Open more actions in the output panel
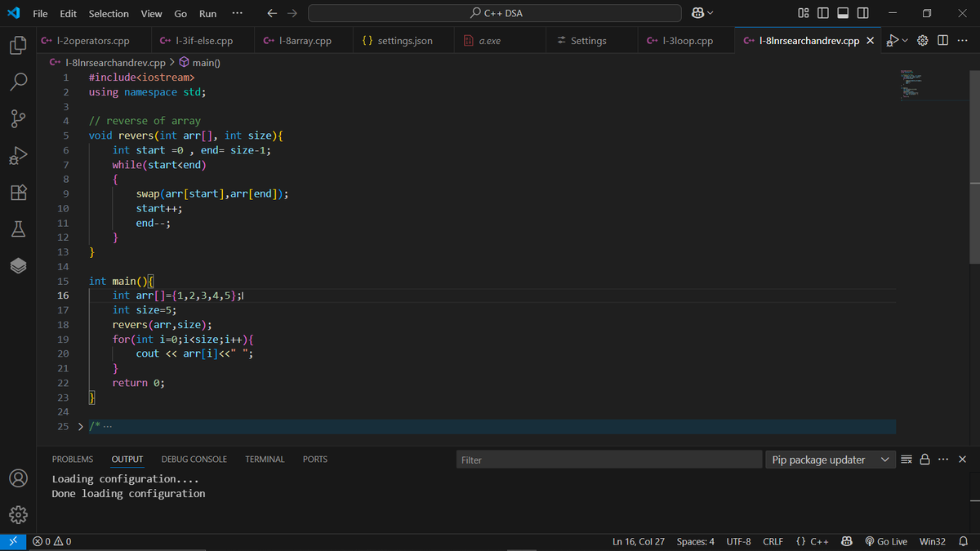The image size is (980, 551). [x=944, y=460]
